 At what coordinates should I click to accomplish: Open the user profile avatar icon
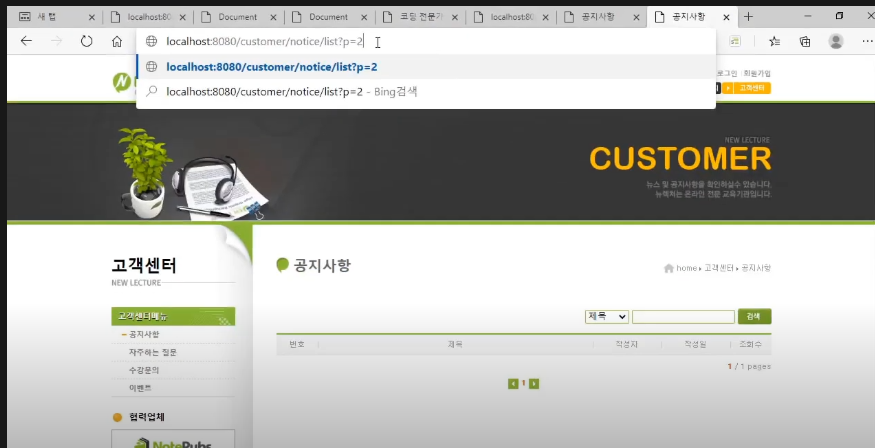point(835,41)
